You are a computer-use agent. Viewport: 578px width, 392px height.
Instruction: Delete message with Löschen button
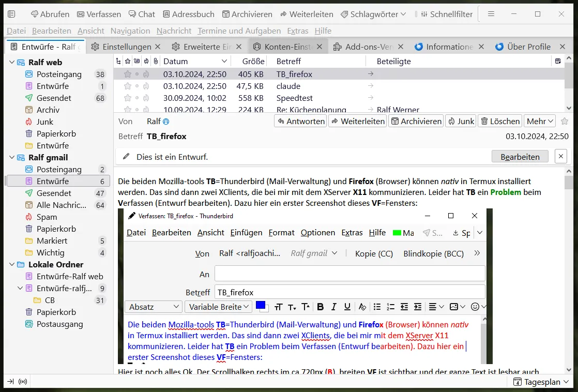coord(500,122)
